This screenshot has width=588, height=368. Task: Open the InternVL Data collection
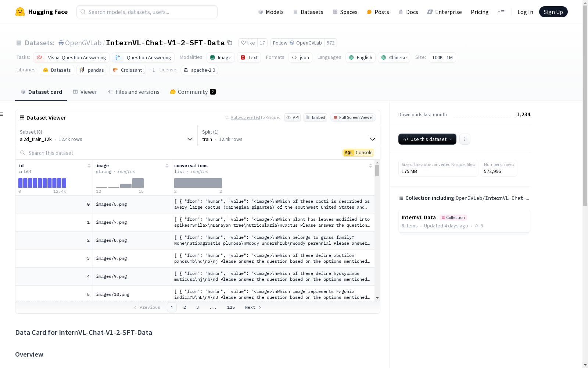(x=464, y=221)
